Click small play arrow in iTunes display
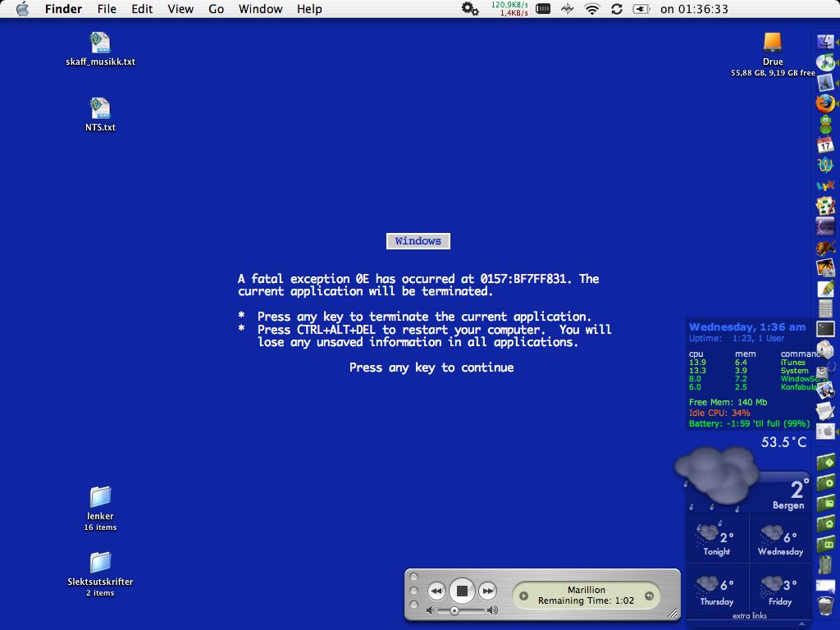 523,596
